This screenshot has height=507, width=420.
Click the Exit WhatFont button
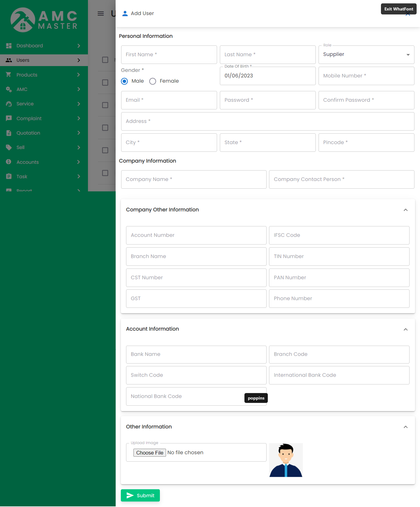398,9
